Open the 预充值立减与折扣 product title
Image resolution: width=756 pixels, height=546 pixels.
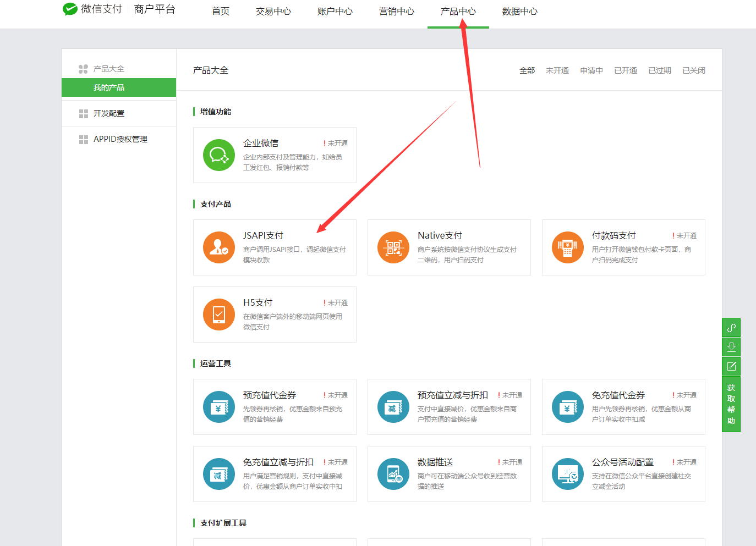point(453,395)
